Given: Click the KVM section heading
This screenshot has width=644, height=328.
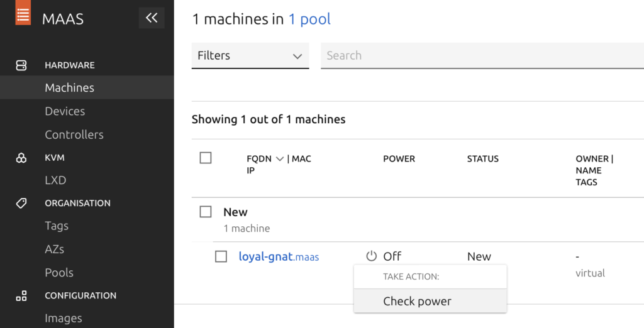Looking at the screenshot, I should coord(55,158).
